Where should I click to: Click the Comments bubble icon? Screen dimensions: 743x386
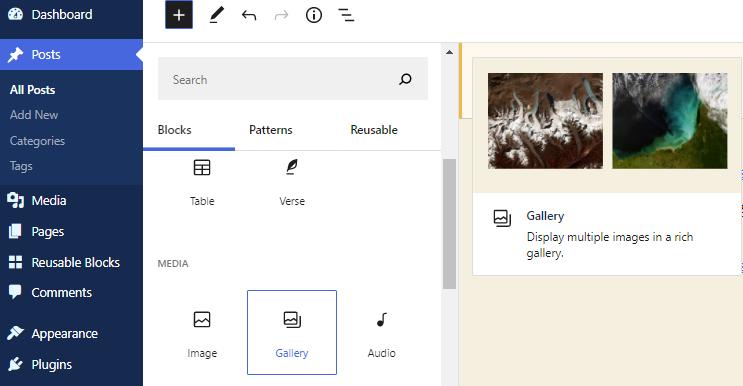[15, 292]
